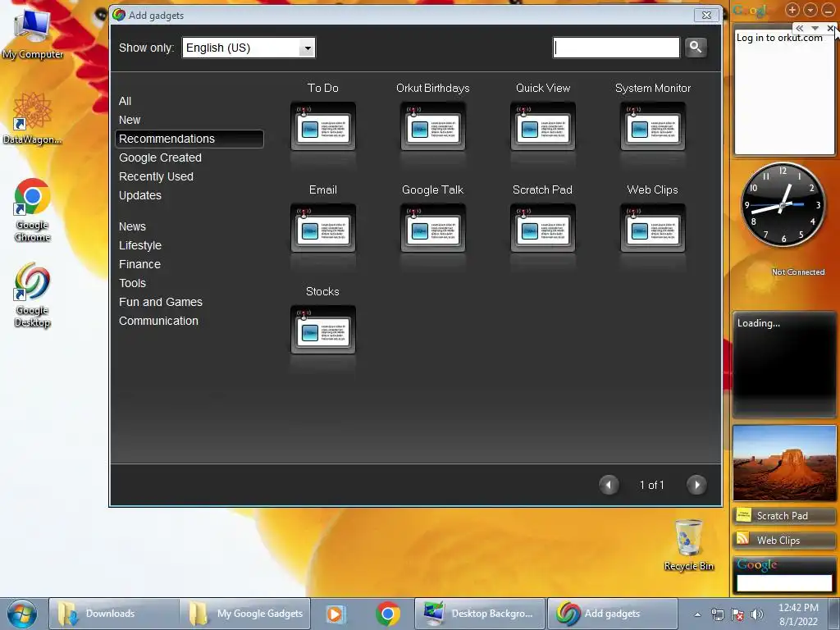The image size is (840, 630).
Task: Minimize the Google sidebar with minus icon
Action: coord(828,10)
